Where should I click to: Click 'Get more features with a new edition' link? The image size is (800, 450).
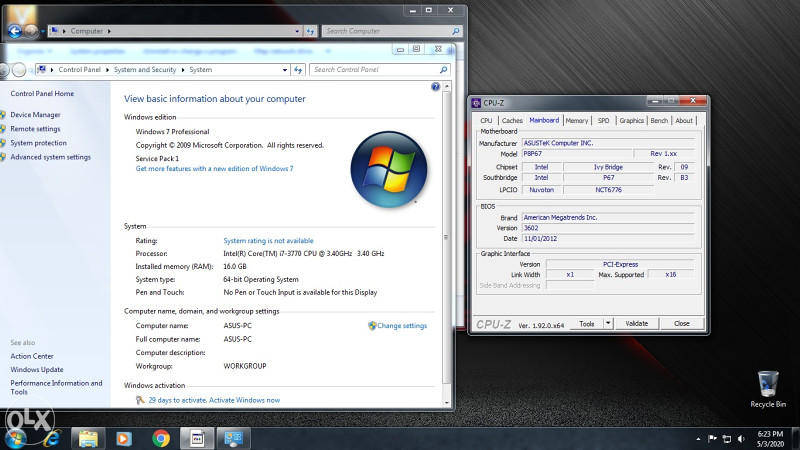pyautogui.click(x=214, y=168)
